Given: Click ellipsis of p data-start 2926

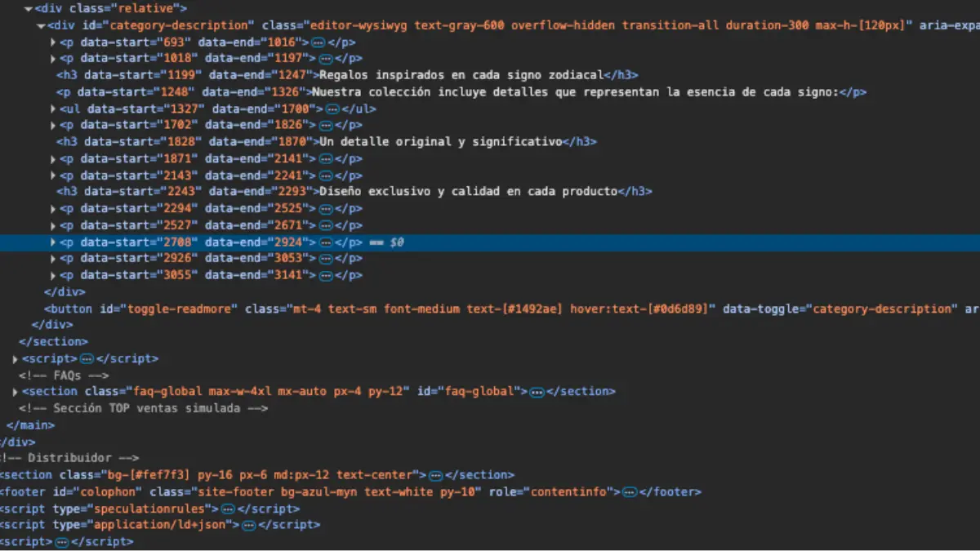Looking at the screenshot, I should coord(325,259).
